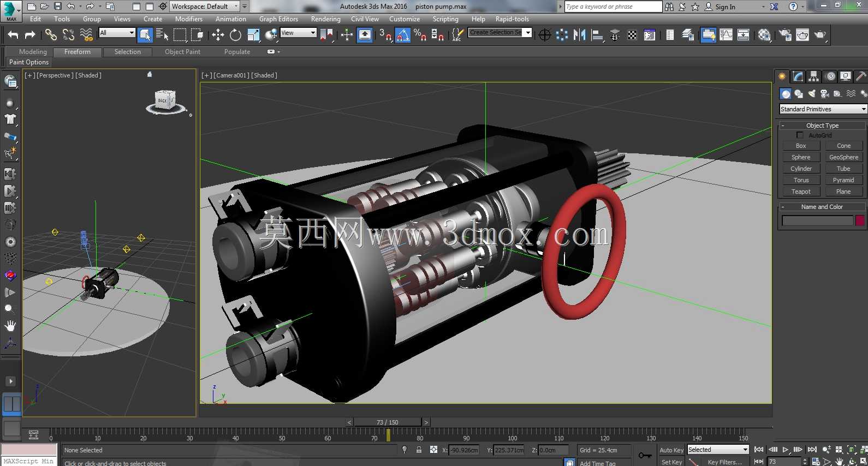Toggle absolute/offset transform type-in mode
Viewport: 868px width, 466px height.
point(433,450)
